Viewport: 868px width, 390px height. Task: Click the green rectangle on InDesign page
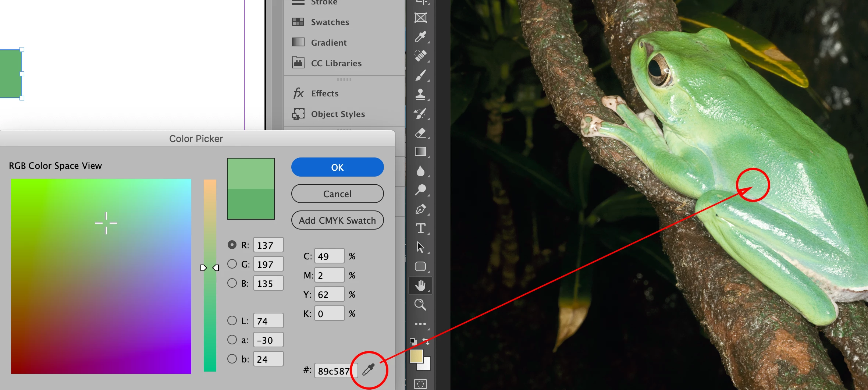(11, 74)
